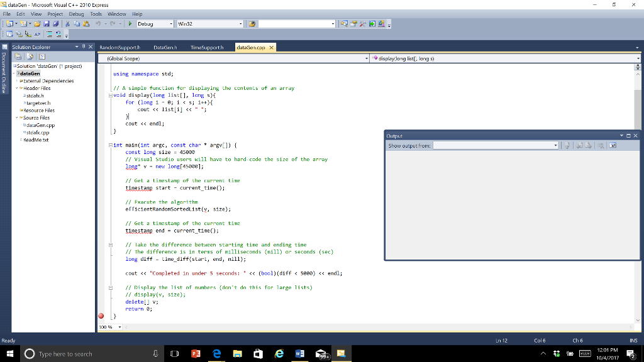Toggle the red breakpoint in the editor margin

tap(100, 315)
